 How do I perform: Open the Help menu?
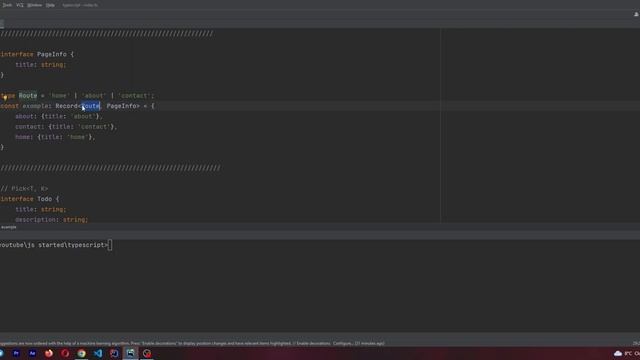50,5
